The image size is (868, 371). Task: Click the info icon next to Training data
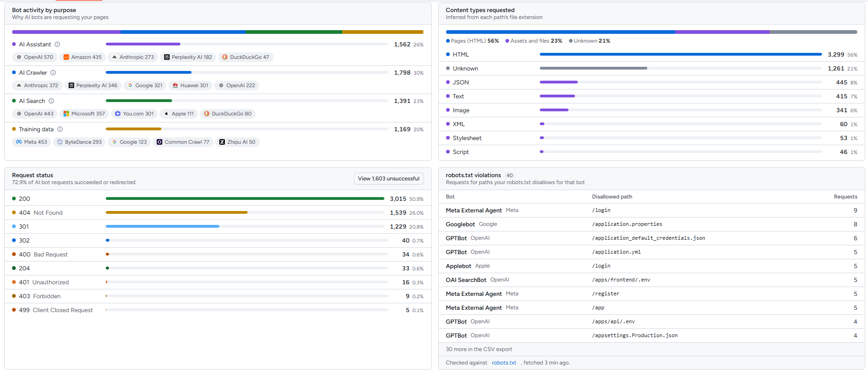click(x=60, y=129)
